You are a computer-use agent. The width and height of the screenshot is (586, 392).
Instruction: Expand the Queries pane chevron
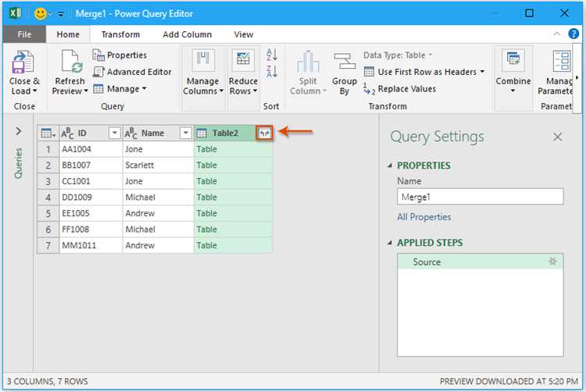coord(18,131)
